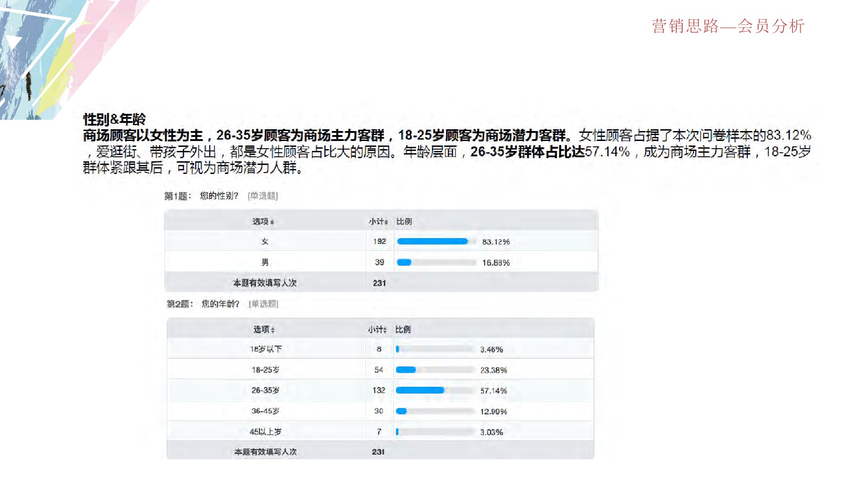Click the [单选题] tag next to 您的性别
Viewport: 868px width, 488px height.
(262, 195)
